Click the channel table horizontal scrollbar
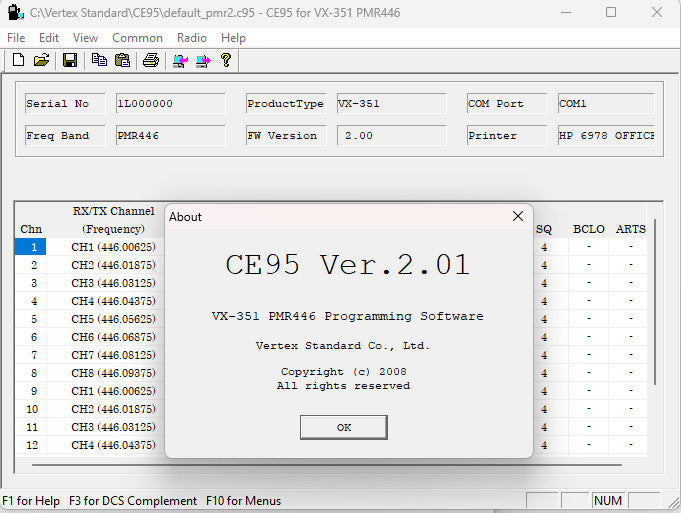This screenshot has width=681, height=513. tap(327, 465)
